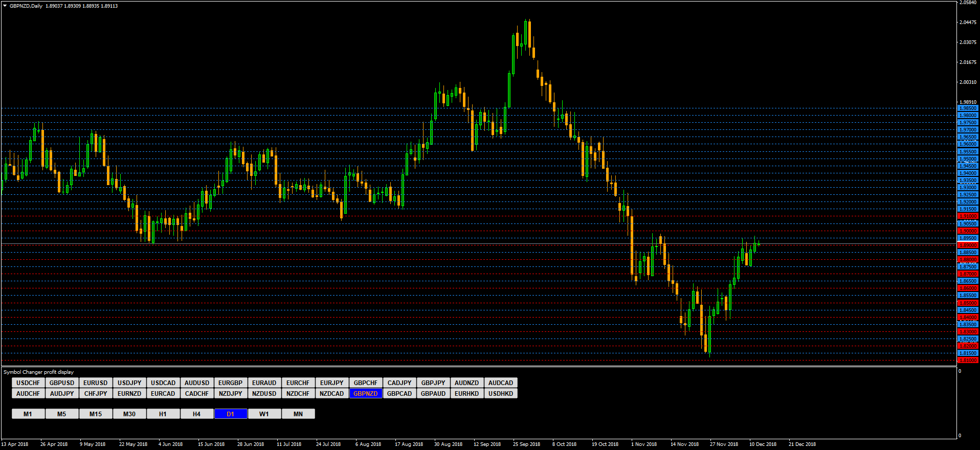Image resolution: width=980 pixels, height=450 pixels.
Task: Change chart to EURJPY
Action: click(332, 383)
